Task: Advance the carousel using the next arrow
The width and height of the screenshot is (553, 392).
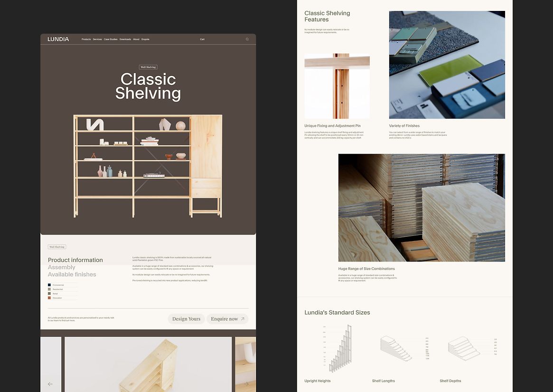Action: pos(247,383)
